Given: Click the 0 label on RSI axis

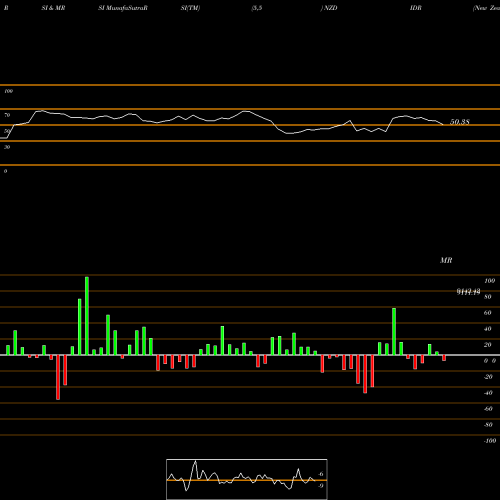Looking at the screenshot, I should click(x=5, y=171).
